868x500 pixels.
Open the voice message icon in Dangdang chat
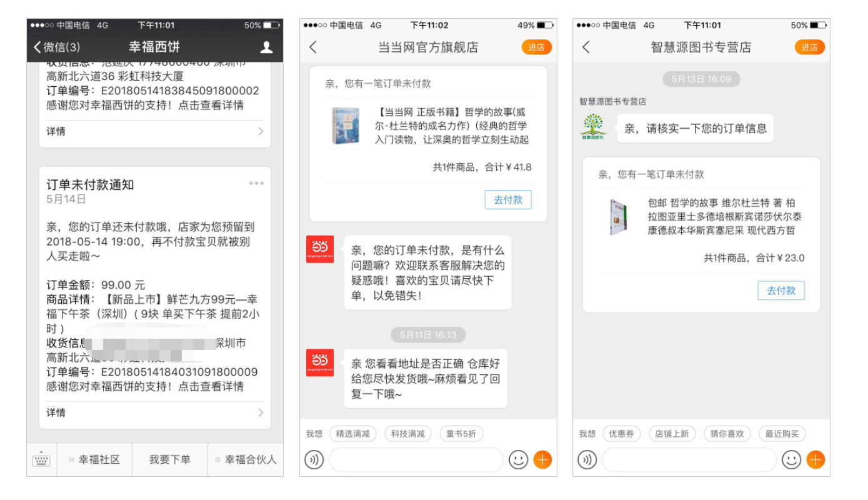(x=313, y=459)
